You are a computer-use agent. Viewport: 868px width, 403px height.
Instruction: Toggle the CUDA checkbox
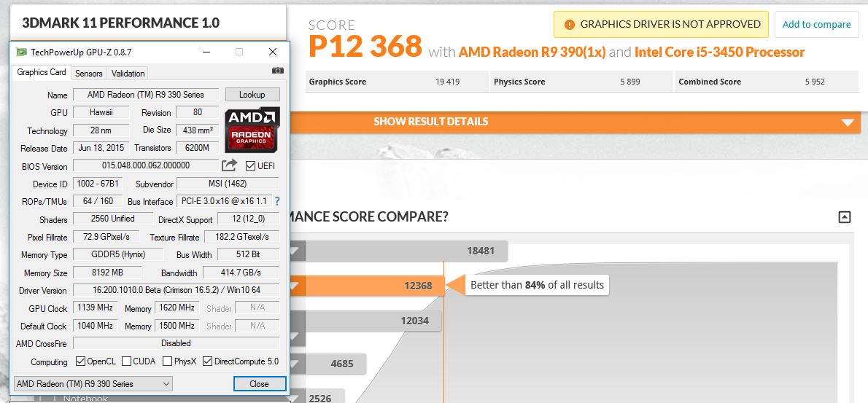(126, 361)
